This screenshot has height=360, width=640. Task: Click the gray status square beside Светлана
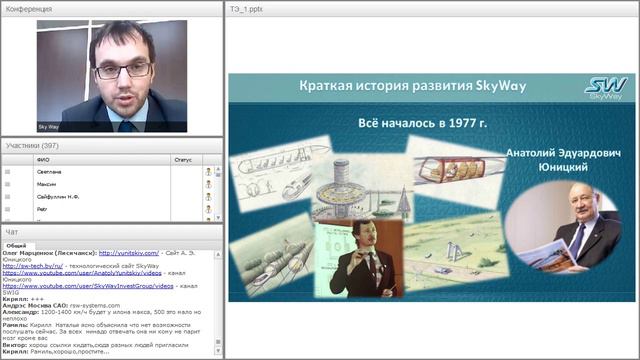7,172
